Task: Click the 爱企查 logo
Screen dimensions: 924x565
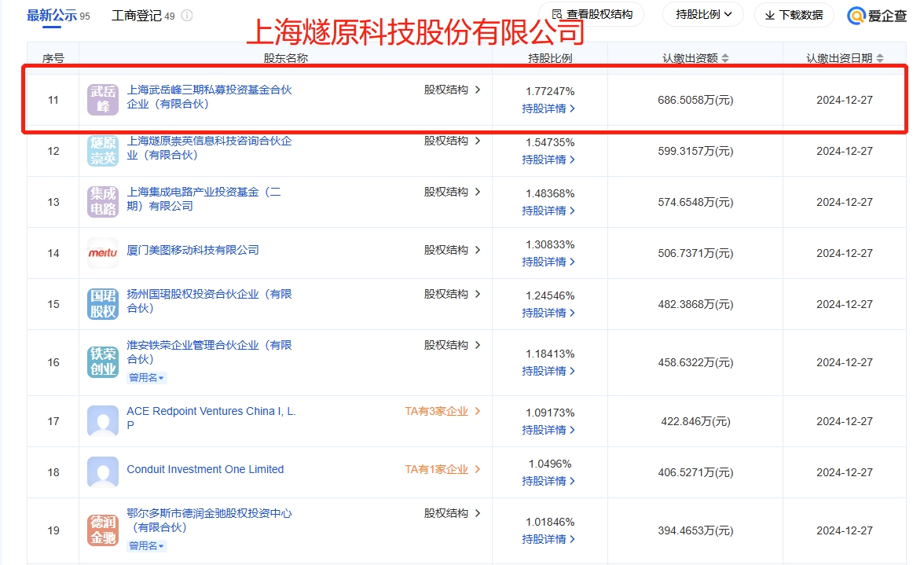Action: coord(876,16)
